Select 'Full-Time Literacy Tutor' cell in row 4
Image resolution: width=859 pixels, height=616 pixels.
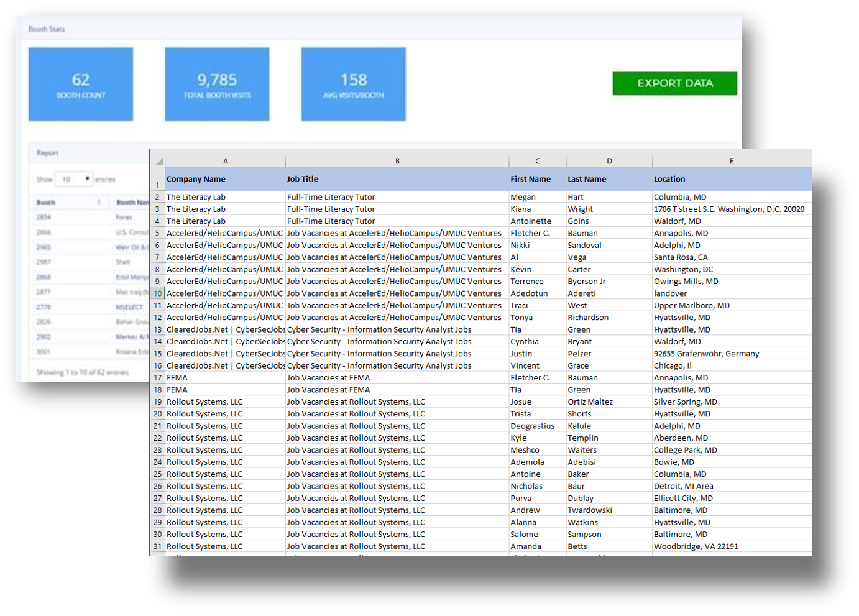[x=397, y=221]
